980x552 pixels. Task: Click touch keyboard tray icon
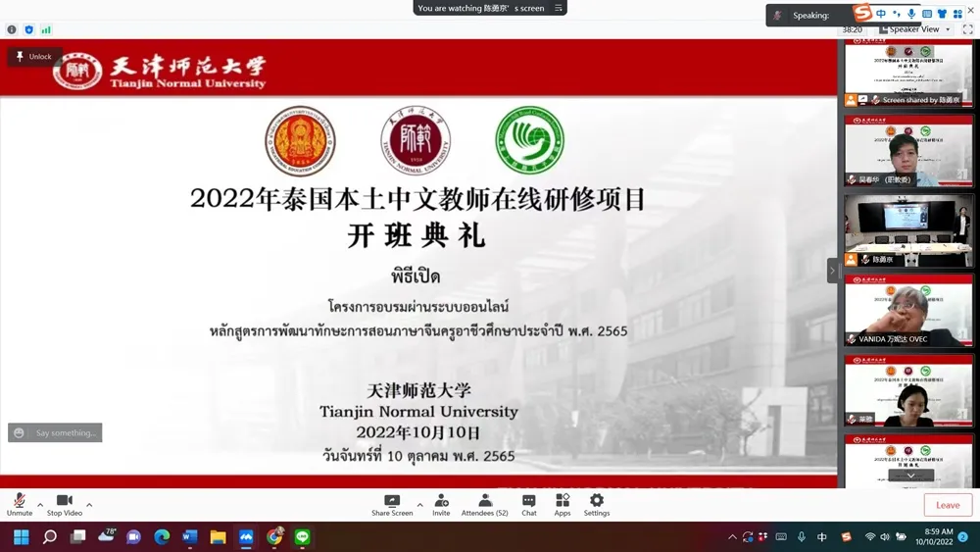(x=781, y=537)
